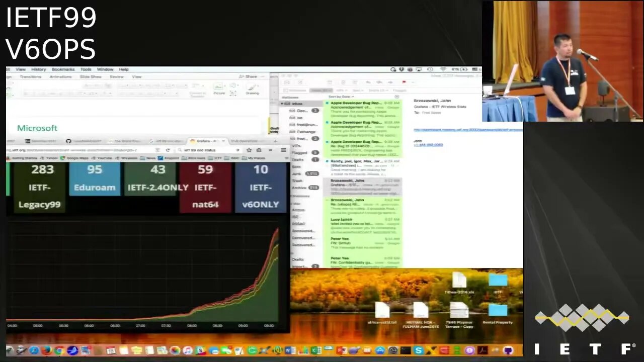Click the browser reload icon
This screenshot has height=362, width=644.
pyautogui.click(x=168, y=150)
